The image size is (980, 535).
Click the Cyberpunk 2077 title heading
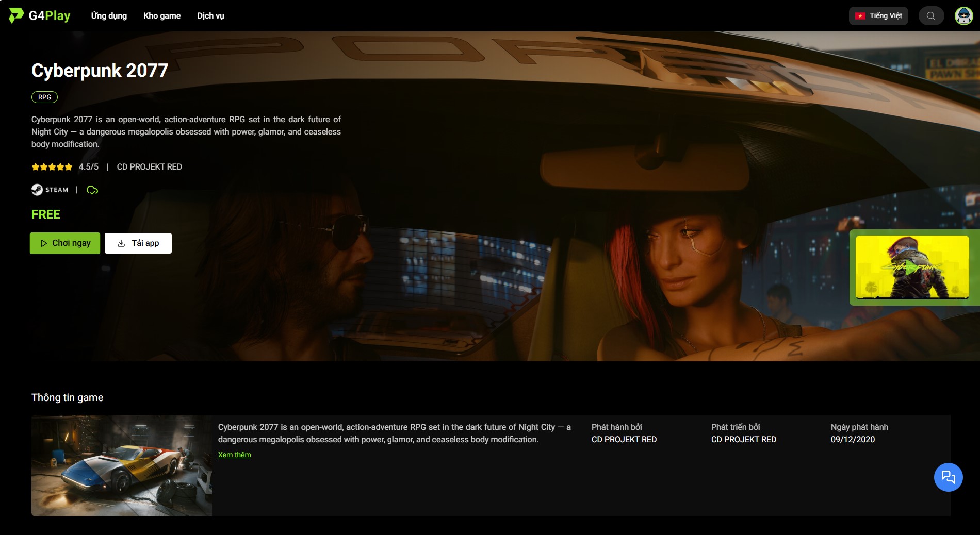[x=100, y=71]
